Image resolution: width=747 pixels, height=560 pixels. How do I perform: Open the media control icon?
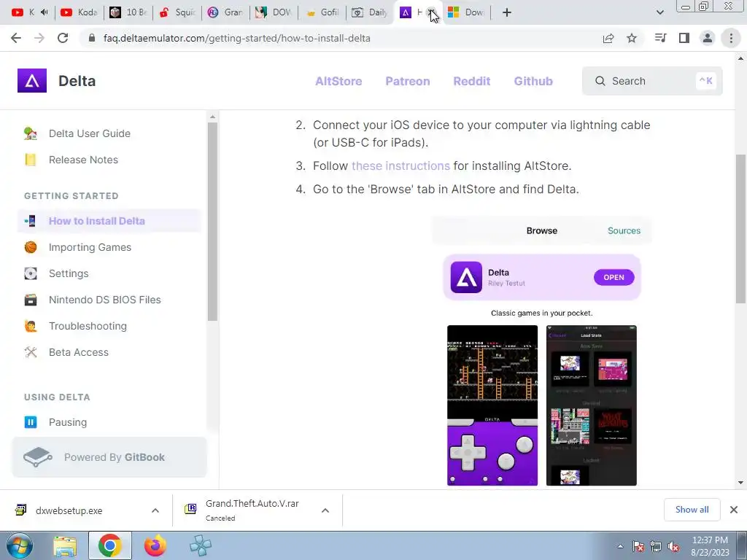click(661, 38)
